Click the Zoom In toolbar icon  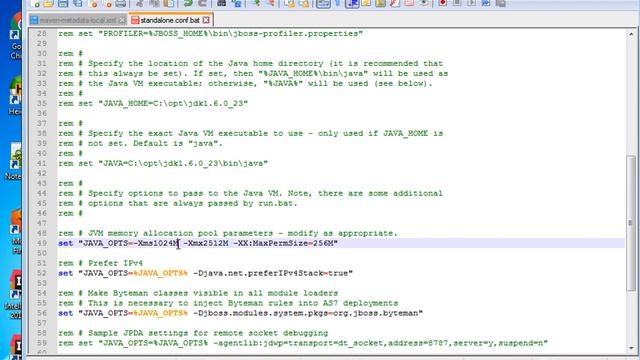pos(256,4)
